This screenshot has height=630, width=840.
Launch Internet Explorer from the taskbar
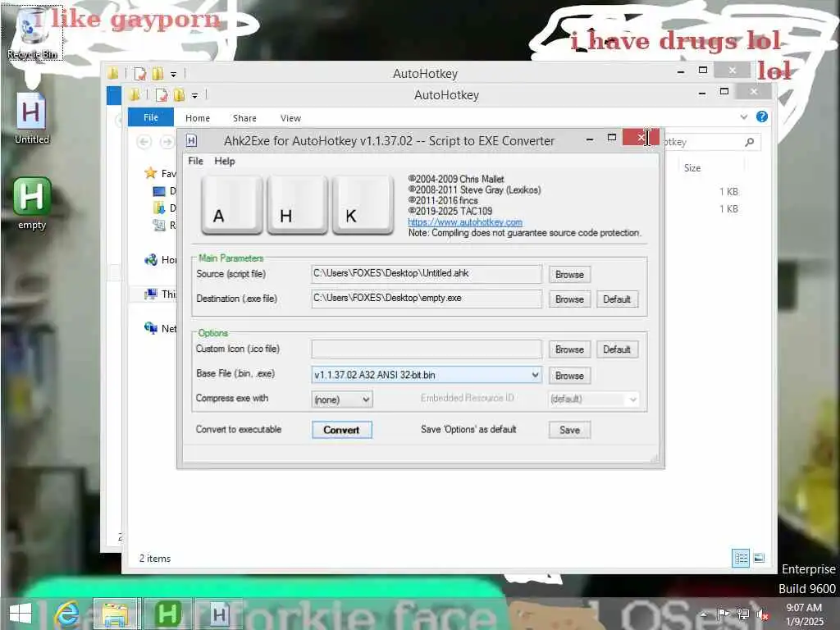pyautogui.click(x=67, y=614)
